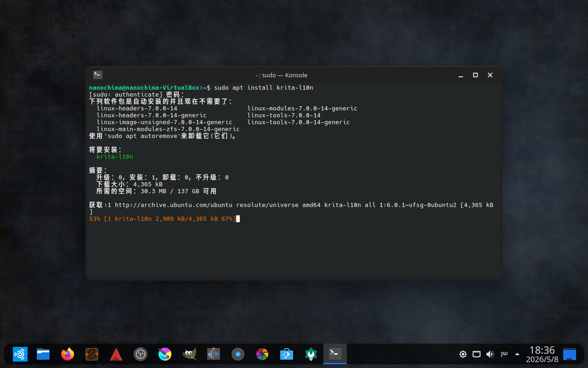
Task: Click the download progress line at 53%
Action: 162,218
